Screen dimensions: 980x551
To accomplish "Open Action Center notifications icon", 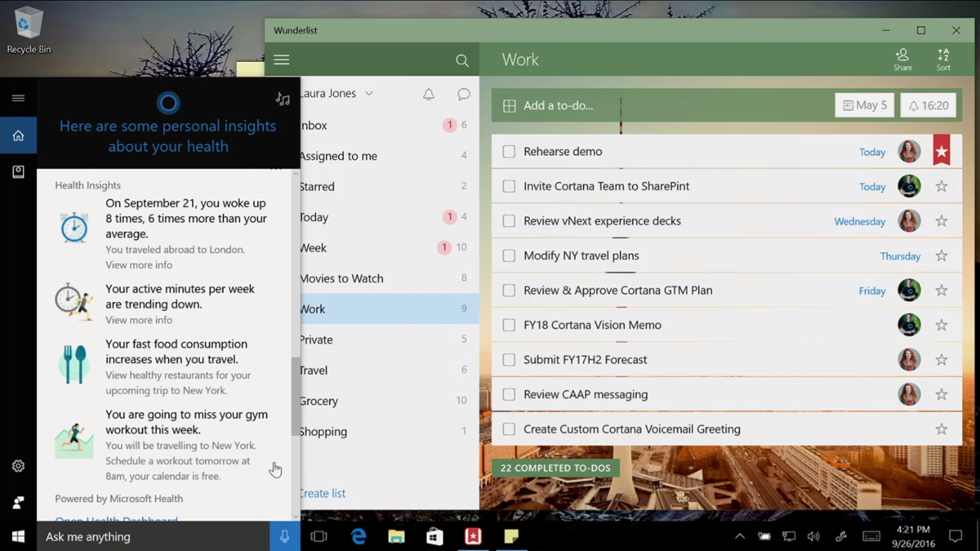I will pyautogui.click(x=955, y=536).
